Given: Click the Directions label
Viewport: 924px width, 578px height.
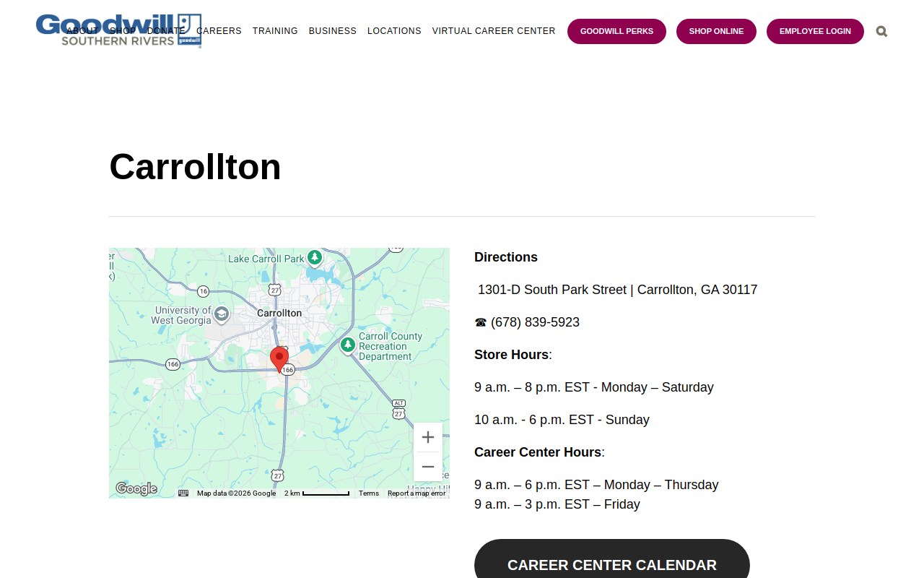Looking at the screenshot, I should (506, 257).
